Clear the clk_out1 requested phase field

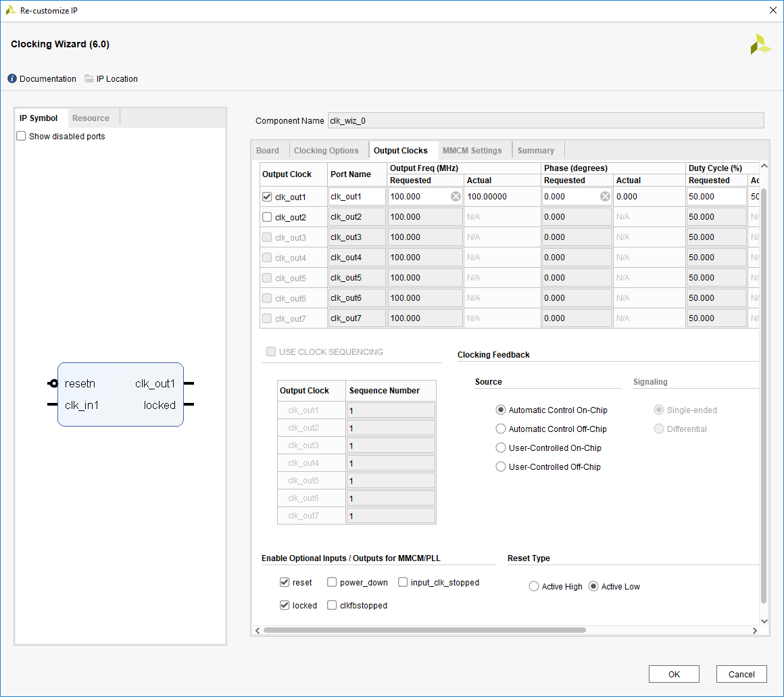(605, 197)
